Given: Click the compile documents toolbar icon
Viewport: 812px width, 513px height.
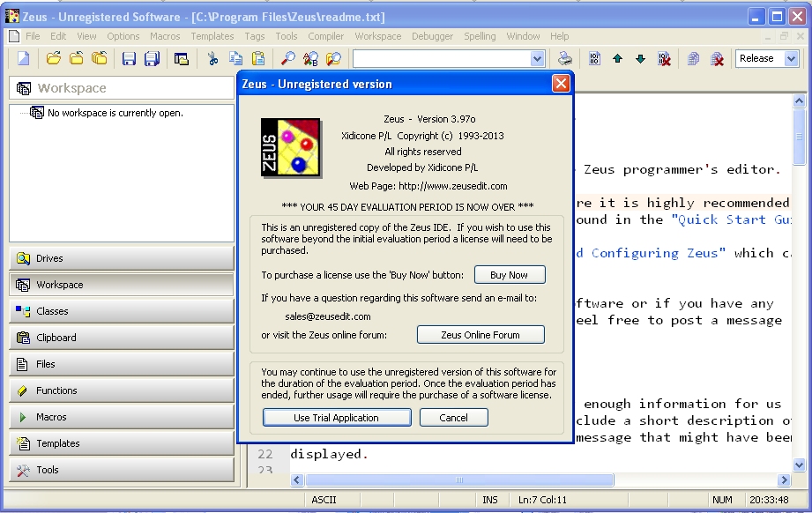Looking at the screenshot, I should pos(693,58).
